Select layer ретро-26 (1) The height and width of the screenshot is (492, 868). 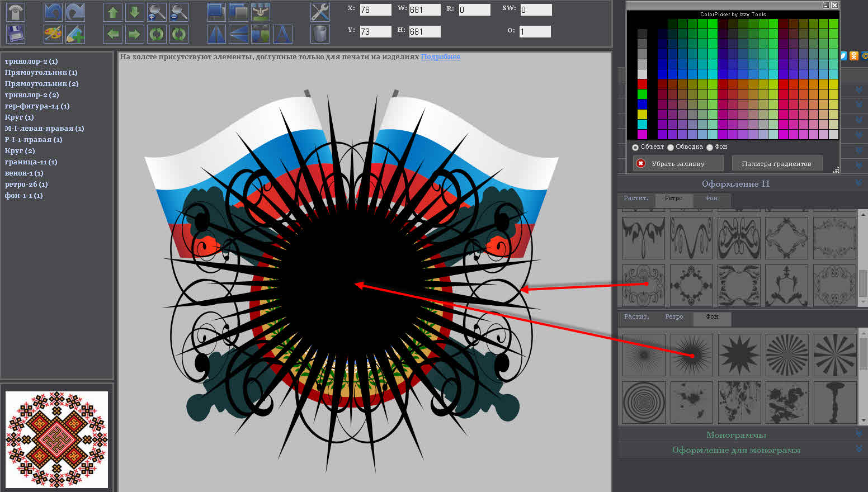[26, 184]
